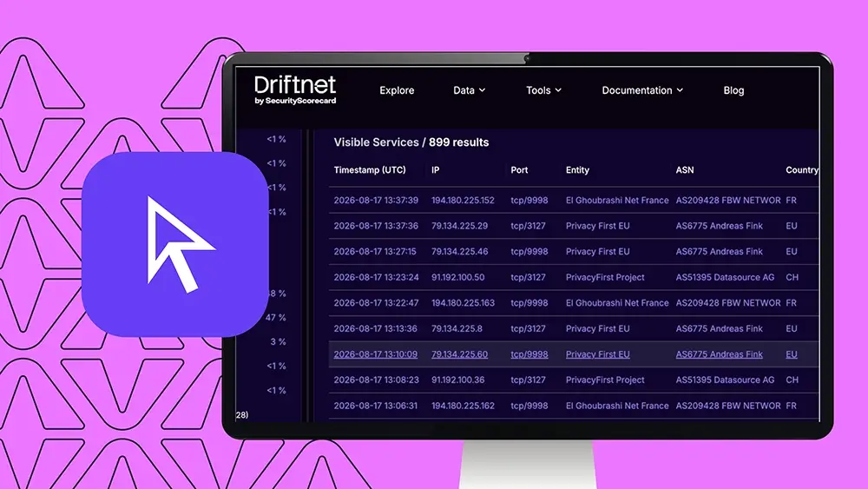Select timestamp 2026-08-17 13:06:31
868x489 pixels.
pyautogui.click(x=375, y=406)
